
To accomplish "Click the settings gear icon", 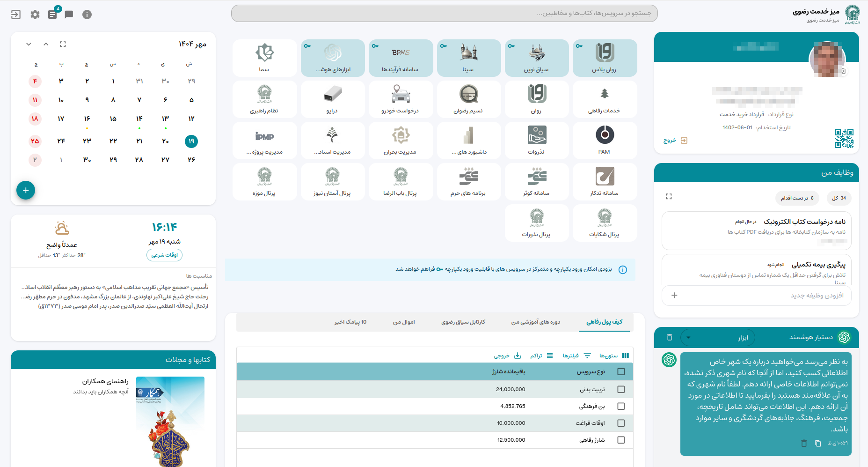I will (x=35, y=15).
